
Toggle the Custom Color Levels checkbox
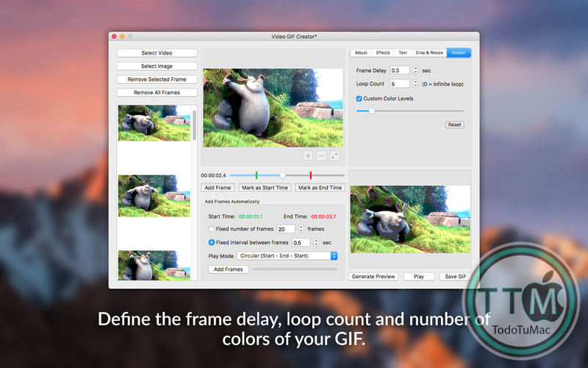(359, 99)
